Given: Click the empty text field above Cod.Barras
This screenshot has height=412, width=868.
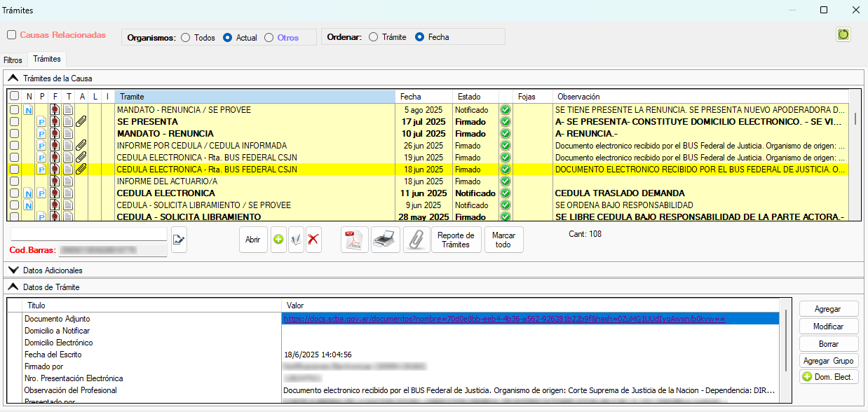Looking at the screenshot, I should pos(88,234).
